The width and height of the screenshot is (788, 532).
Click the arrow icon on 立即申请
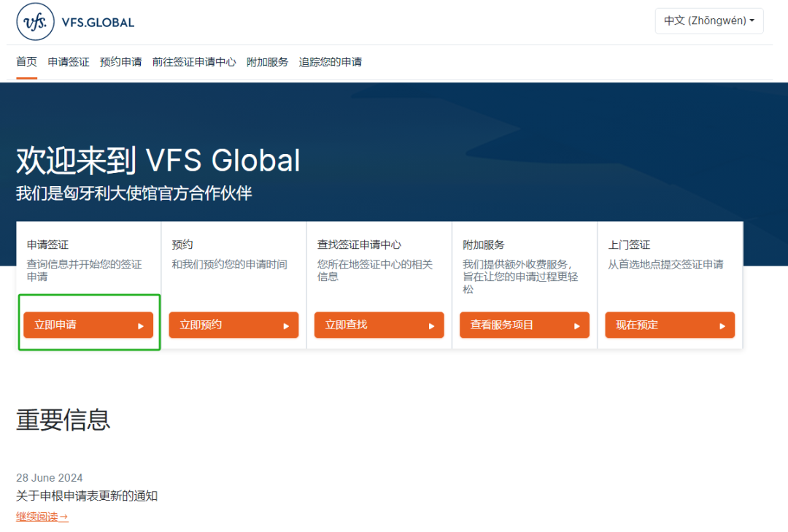coord(141,325)
